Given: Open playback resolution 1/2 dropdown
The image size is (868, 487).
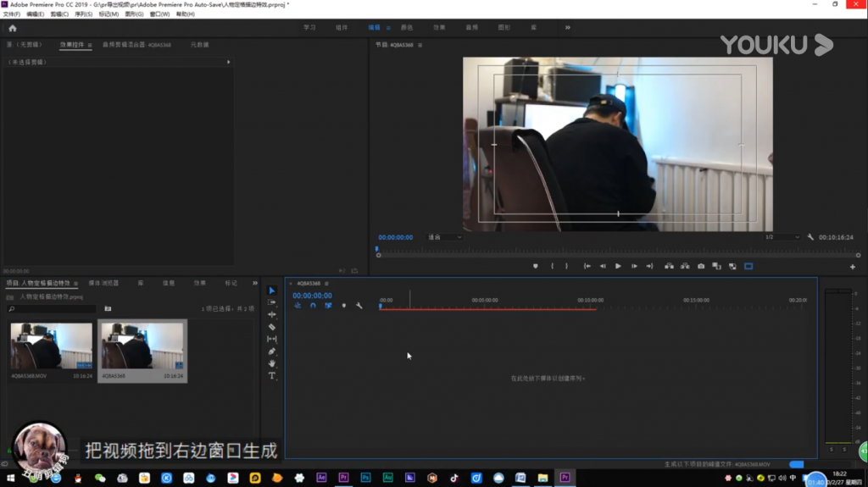Looking at the screenshot, I should pyautogui.click(x=782, y=237).
